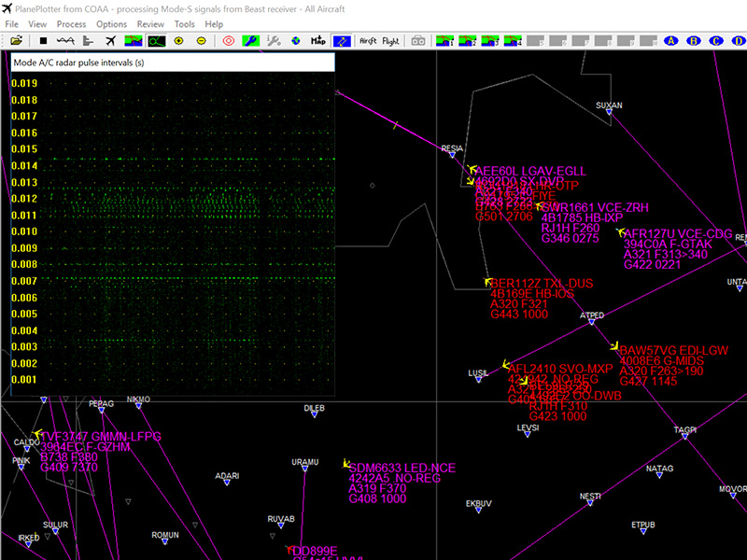Load saved chart number 4
The image size is (747, 560).
513,41
